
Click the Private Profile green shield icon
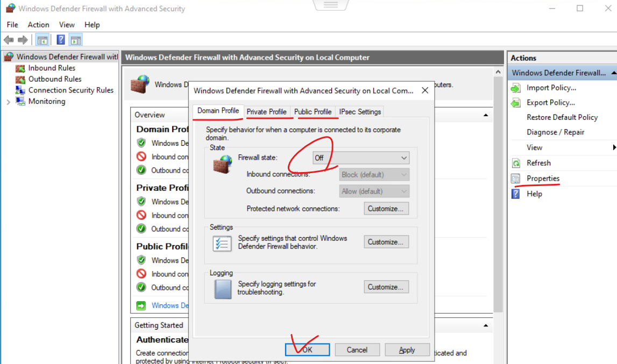click(x=141, y=201)
